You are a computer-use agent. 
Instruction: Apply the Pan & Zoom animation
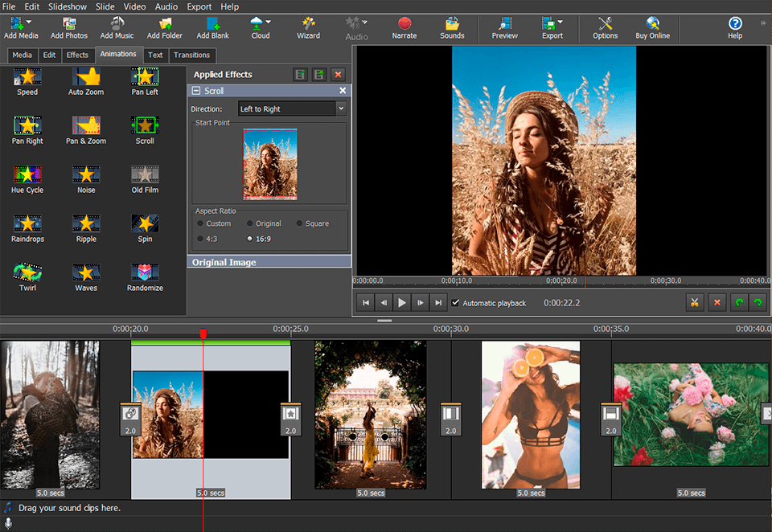[85, 130]
